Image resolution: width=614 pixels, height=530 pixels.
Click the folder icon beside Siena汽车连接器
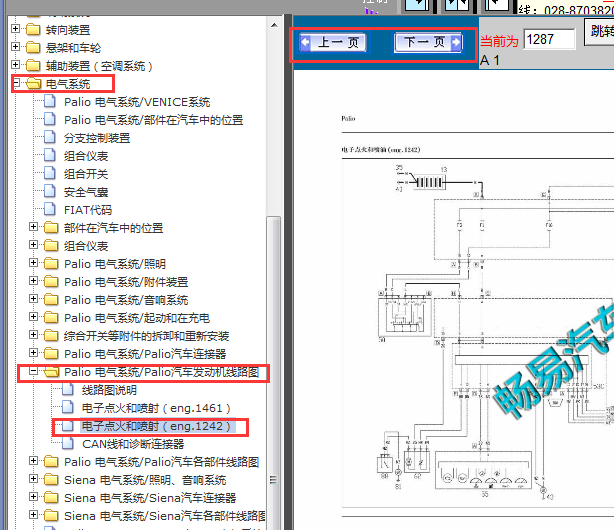point(51,498)
